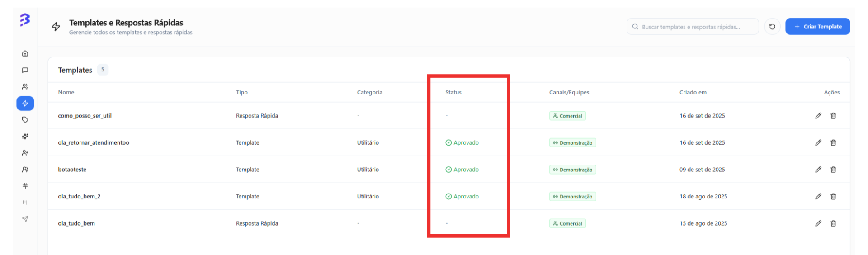This screenshot has height=255, width=868.
Task: Open the contacts people icon in sidebar
Action: [x=25, y=87]
